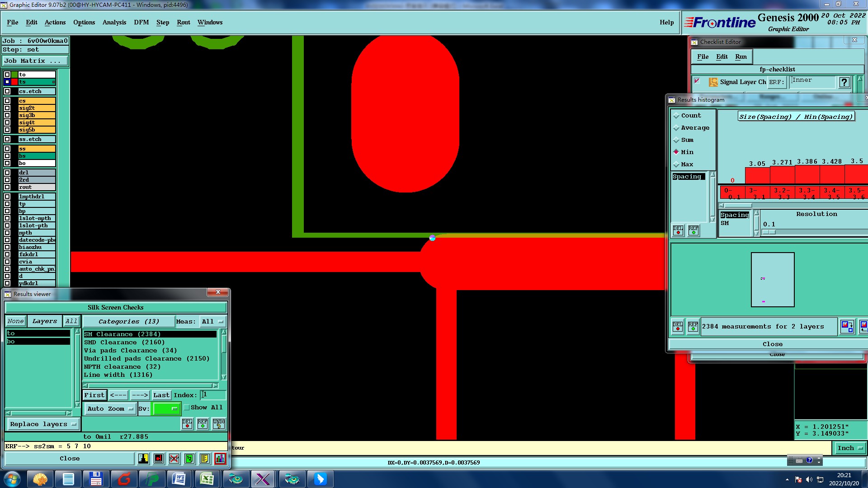
Task: Click the help question mark in Checklist Editor
Action: tap(844, 82)
